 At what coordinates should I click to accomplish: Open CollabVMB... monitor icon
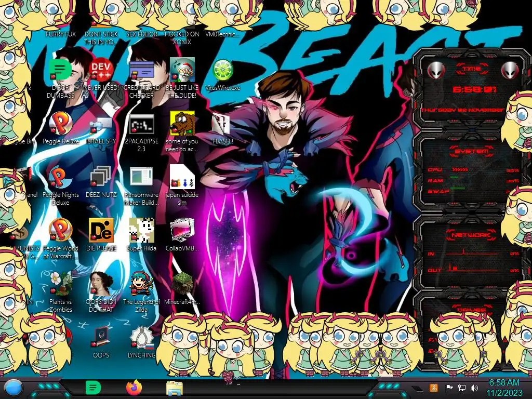pyautogui.click(x=182, y=230)
